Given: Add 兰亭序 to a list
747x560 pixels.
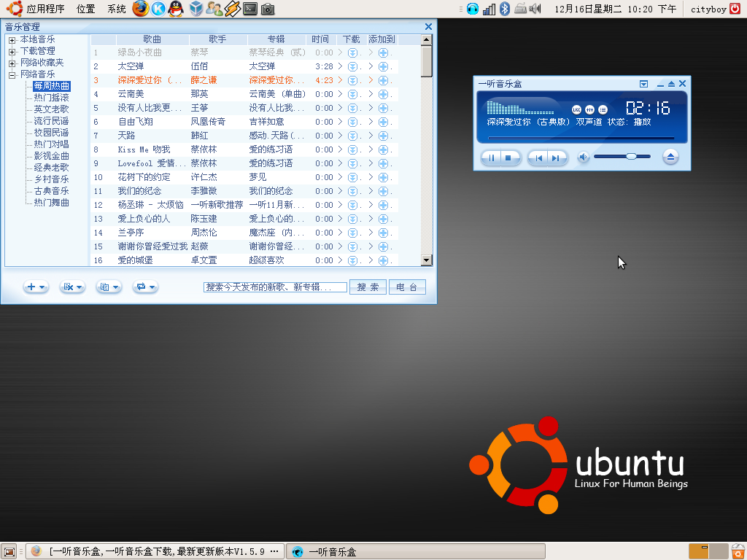Looking at the screenshot, I should pyautogui.click(x=383, y=233).
